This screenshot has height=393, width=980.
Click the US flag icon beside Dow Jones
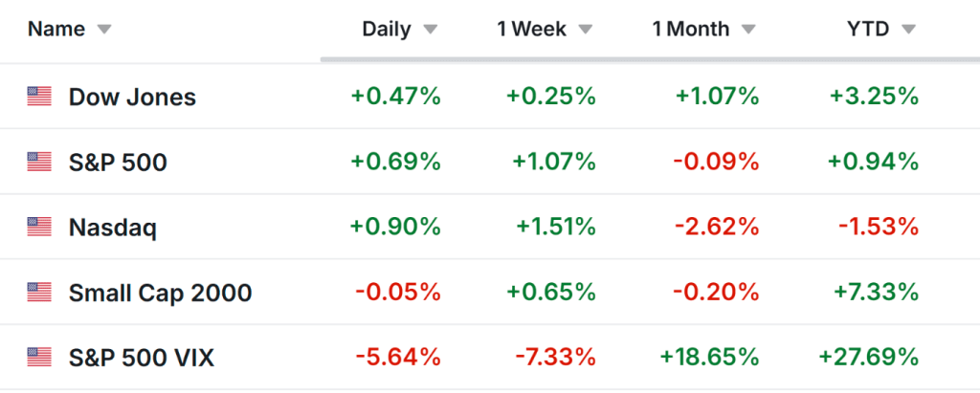(x=39, y=97)
